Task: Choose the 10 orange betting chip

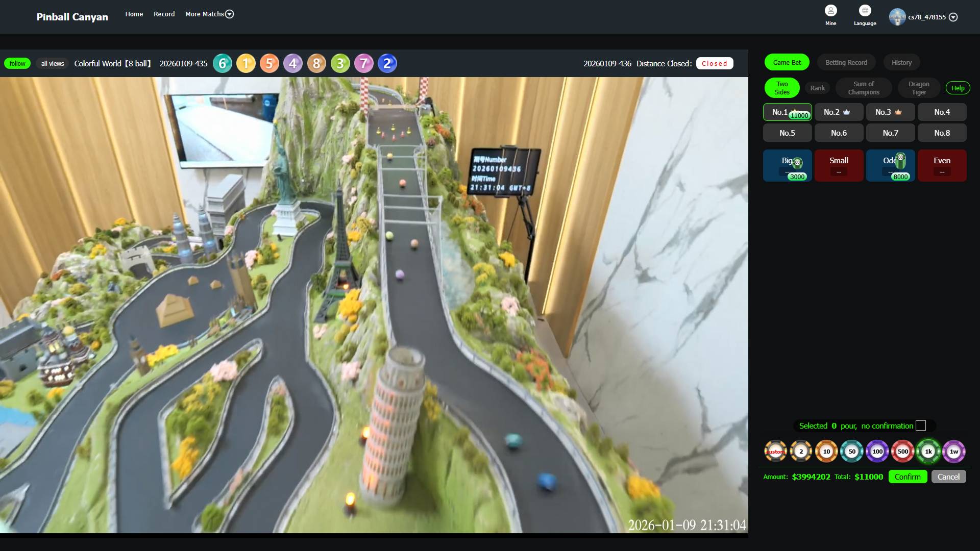Action: pyautogui.click(x=826, y=452)
